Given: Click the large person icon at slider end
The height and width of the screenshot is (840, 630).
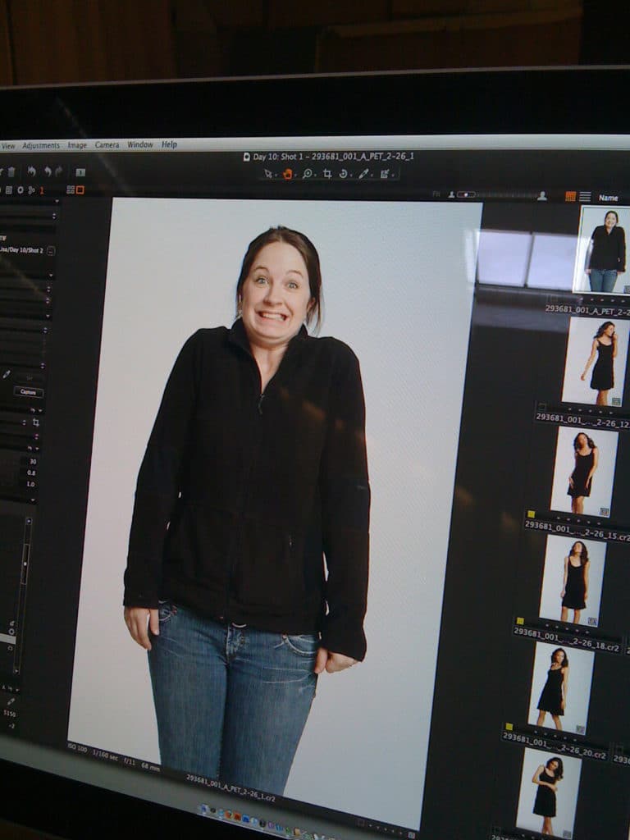Looking at the screenshot, I should (x=541, y=195).
